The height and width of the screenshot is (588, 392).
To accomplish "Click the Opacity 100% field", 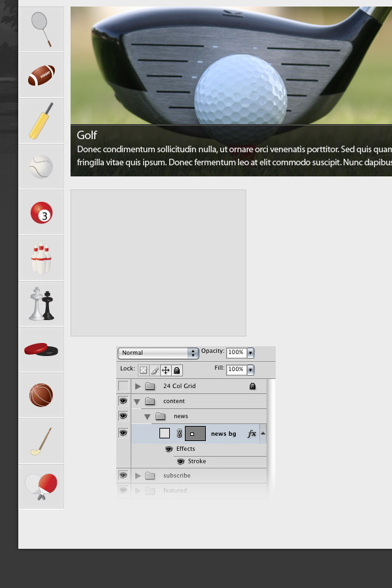I will pos(236,353).
